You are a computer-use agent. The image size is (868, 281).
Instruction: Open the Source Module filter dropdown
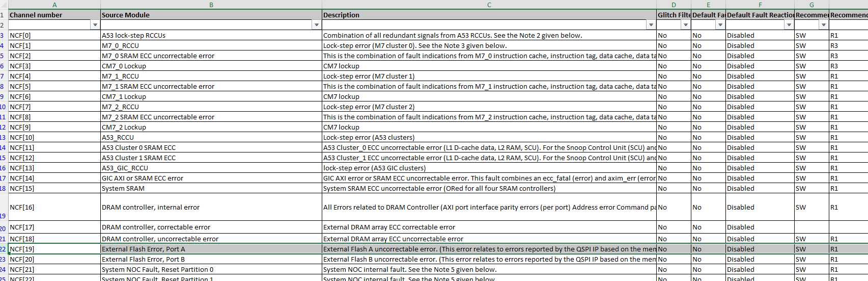coord(317,25)
